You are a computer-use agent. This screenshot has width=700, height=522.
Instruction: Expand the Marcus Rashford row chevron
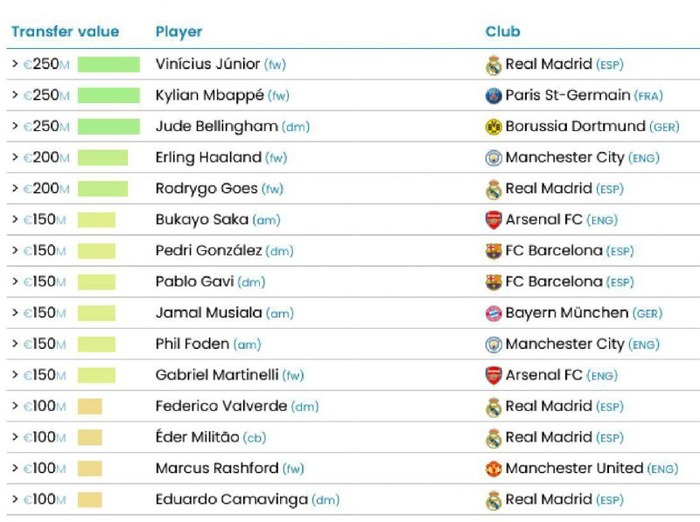coord(15,468)
